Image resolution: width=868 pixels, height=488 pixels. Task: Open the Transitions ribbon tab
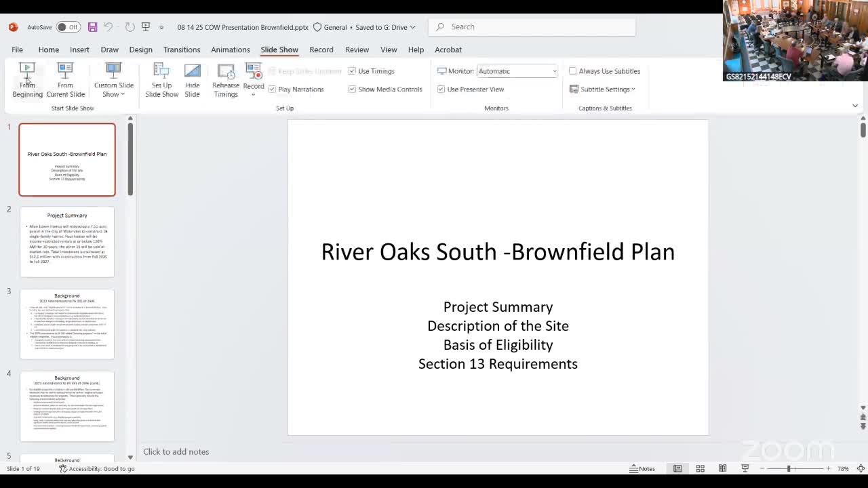[181, 49]
